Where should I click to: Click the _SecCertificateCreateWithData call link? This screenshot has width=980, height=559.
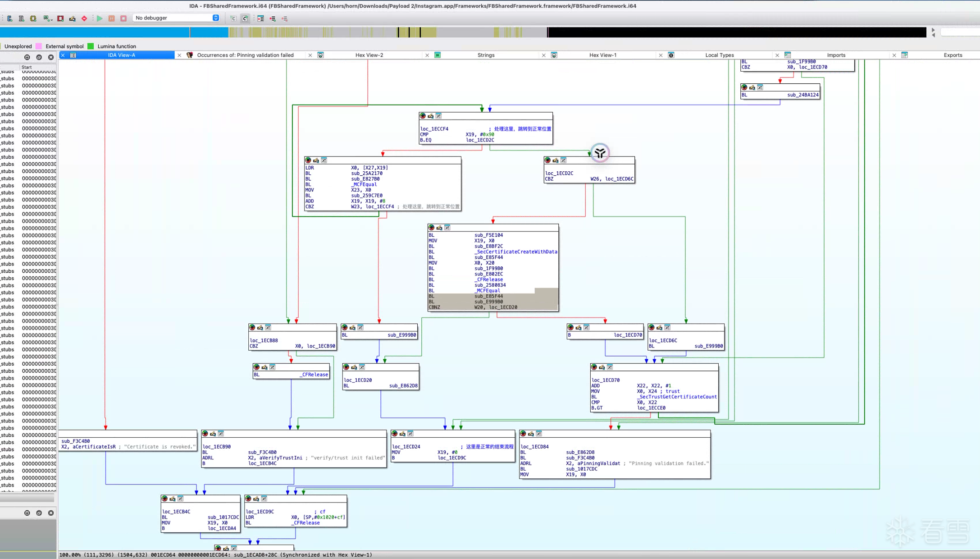click(x=515, y=252)
